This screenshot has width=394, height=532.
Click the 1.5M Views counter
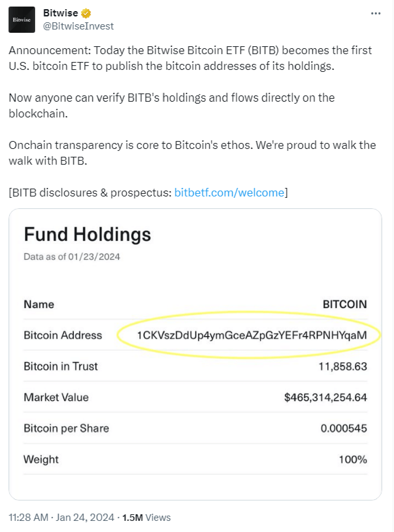(146, 517)
